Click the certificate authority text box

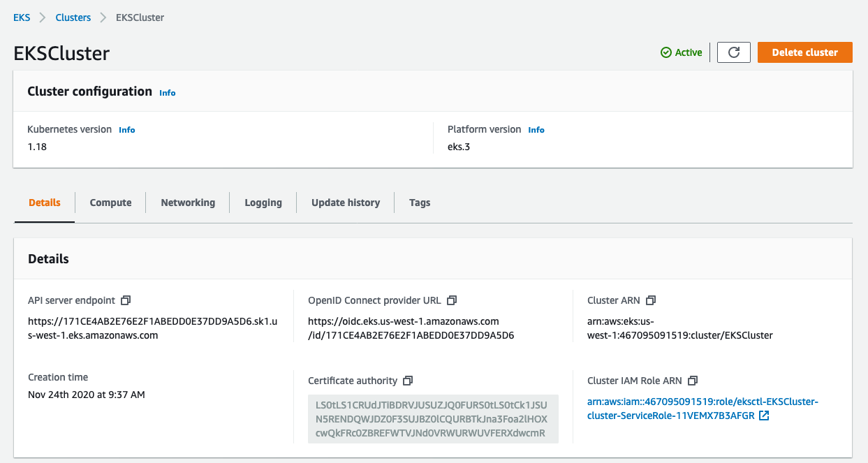433,419
